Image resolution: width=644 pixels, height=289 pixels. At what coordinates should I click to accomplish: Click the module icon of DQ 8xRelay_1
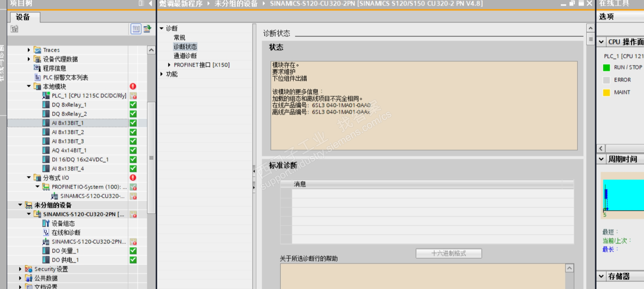tap(46, 105)
